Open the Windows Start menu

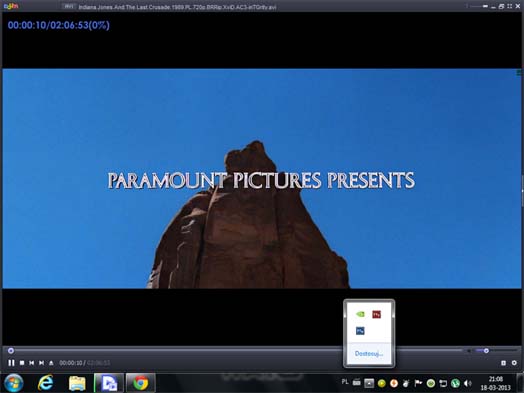(13, 383)
